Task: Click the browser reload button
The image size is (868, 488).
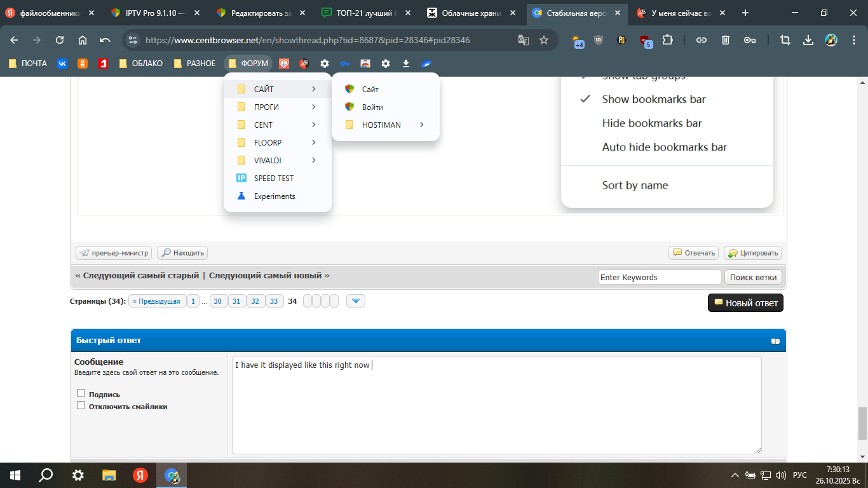Action: [60, 40]
